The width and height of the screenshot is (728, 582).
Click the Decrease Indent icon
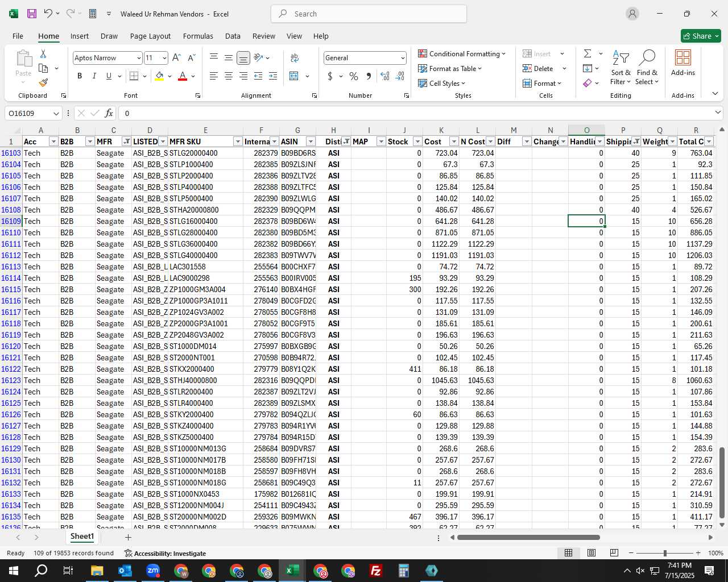click(x=258, y=76)
